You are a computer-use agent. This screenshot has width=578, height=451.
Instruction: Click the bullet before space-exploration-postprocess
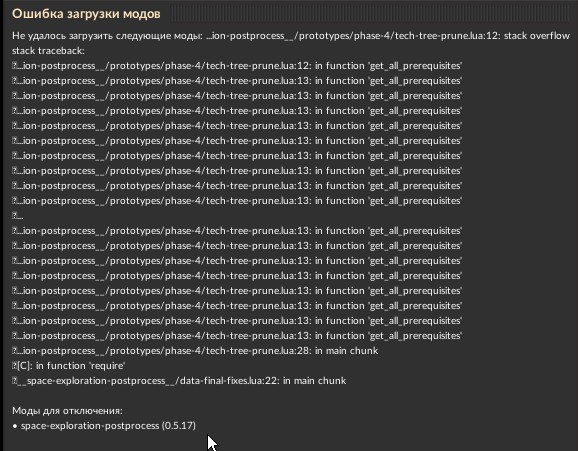[15, 426]
